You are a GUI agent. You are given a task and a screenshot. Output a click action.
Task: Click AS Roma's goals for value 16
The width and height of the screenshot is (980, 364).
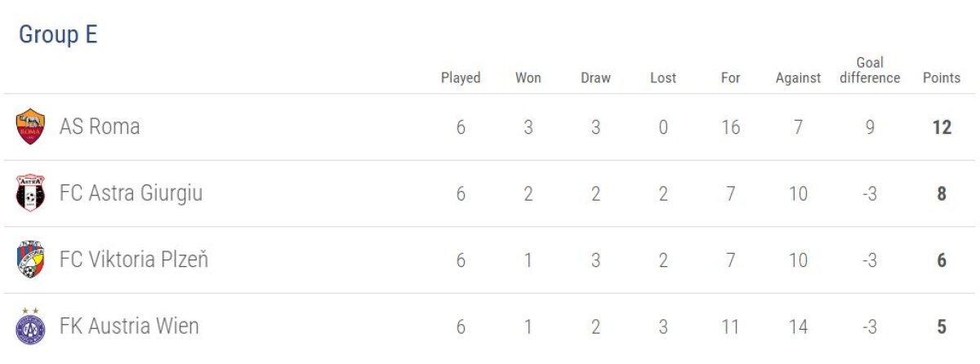tap(730, 127)
